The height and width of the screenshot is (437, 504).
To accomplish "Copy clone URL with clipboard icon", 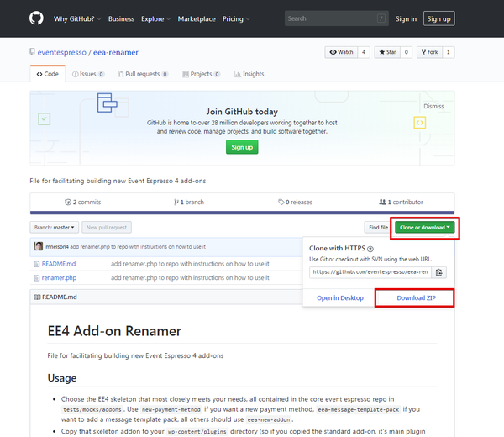I will 439,272.
